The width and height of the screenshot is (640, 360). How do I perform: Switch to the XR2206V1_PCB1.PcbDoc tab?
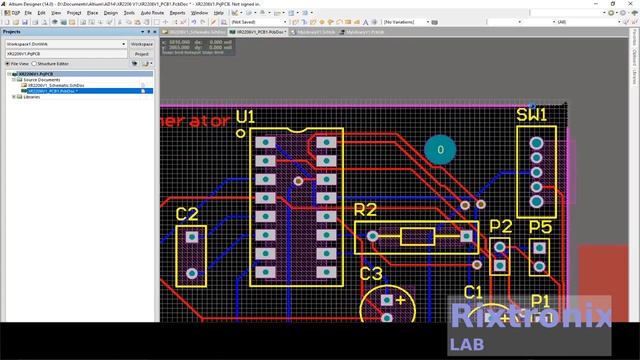[x=258, y=32]
